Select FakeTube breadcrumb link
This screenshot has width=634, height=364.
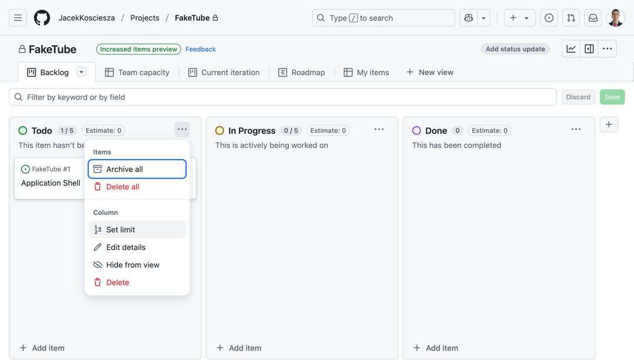(193, 18)
